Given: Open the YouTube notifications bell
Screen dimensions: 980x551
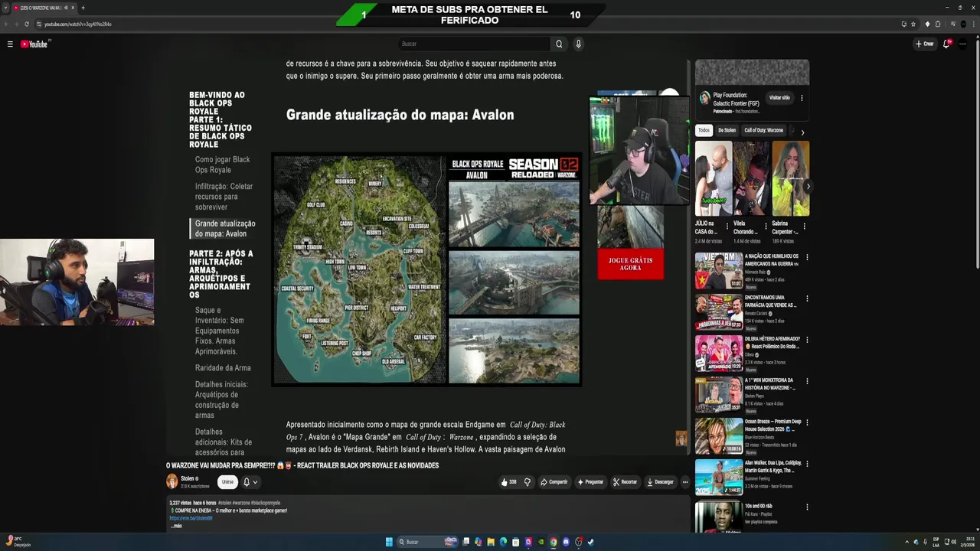Looking at the screenshot, I should [x=947, y=44].
